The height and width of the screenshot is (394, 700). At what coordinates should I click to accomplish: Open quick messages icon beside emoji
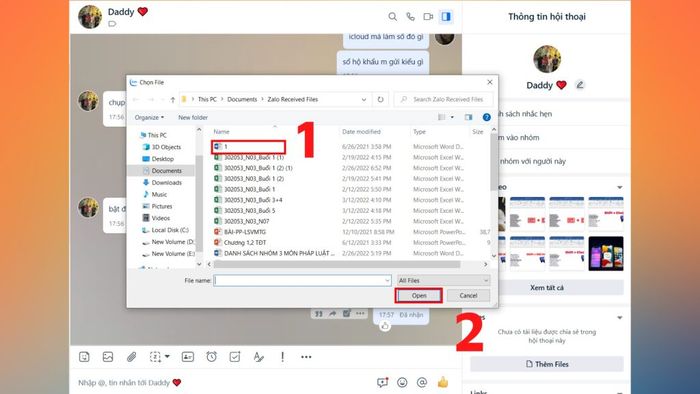(x=383, y=382)
